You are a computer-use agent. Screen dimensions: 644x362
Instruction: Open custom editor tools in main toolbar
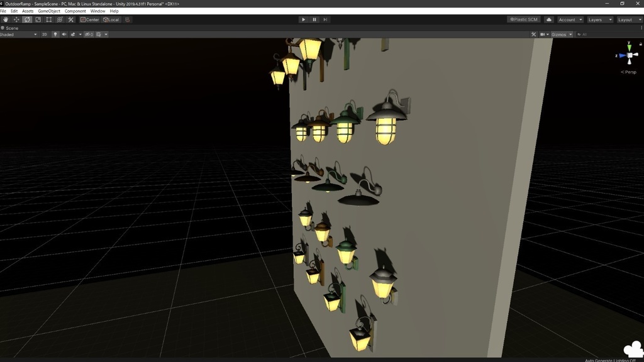click(70, 19)
